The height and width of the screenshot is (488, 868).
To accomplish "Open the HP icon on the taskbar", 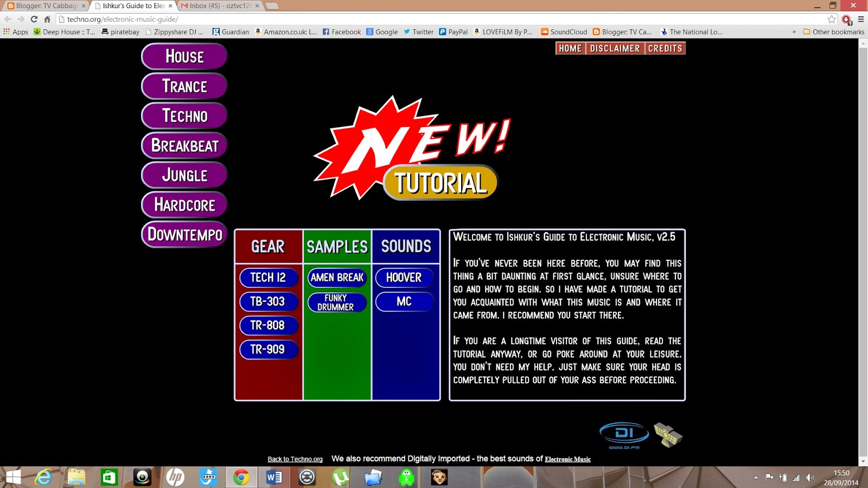I will pyautogui.click(x=175, y=477).
